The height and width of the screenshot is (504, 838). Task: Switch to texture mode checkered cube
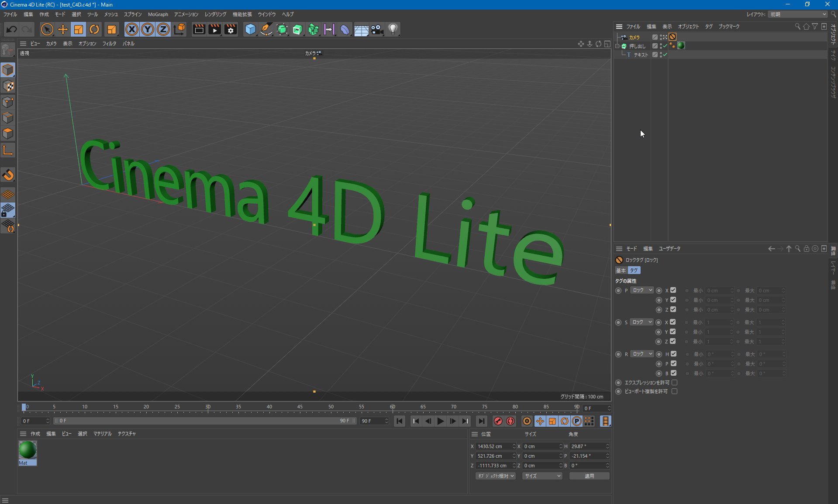point(8,86)
